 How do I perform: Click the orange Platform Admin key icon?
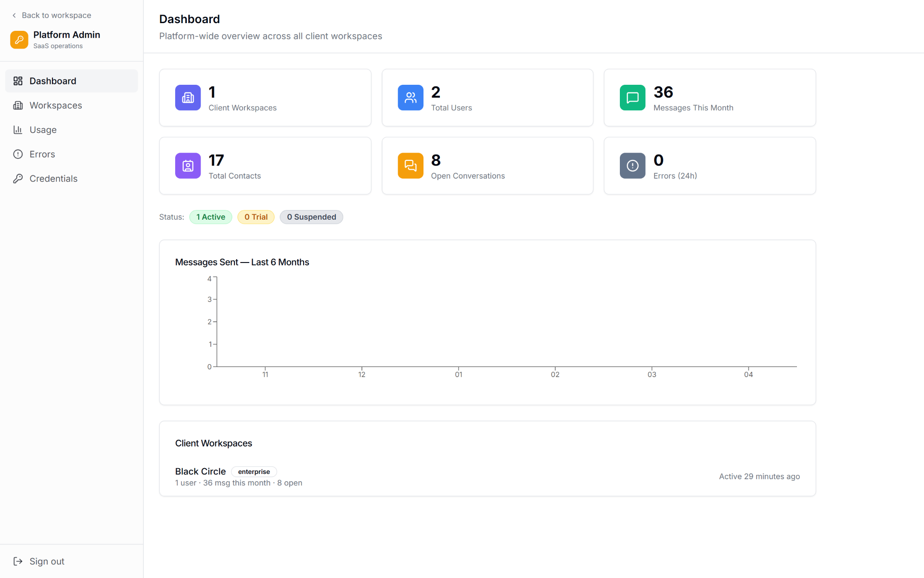(x=19, y=40)
